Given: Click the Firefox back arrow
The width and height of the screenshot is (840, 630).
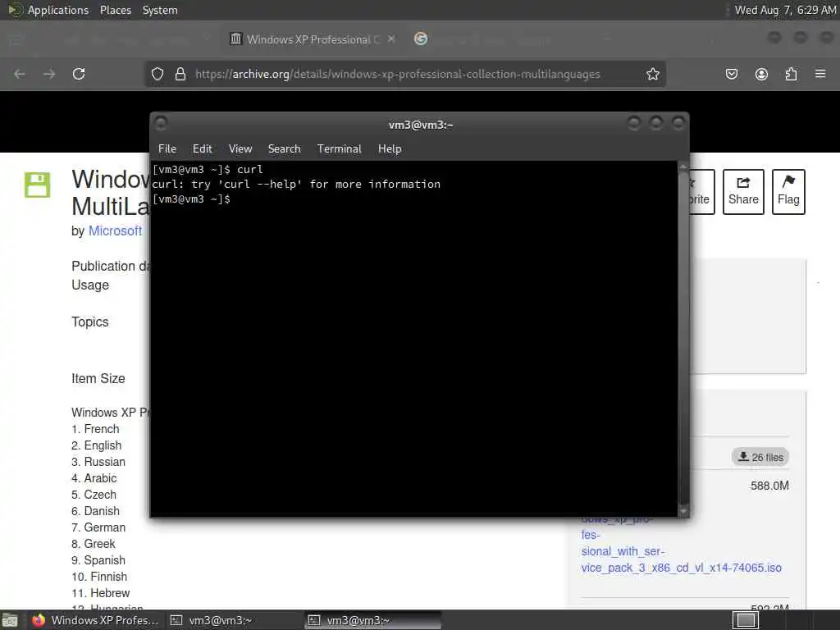Looking at the screenshot, I should 20,74.
